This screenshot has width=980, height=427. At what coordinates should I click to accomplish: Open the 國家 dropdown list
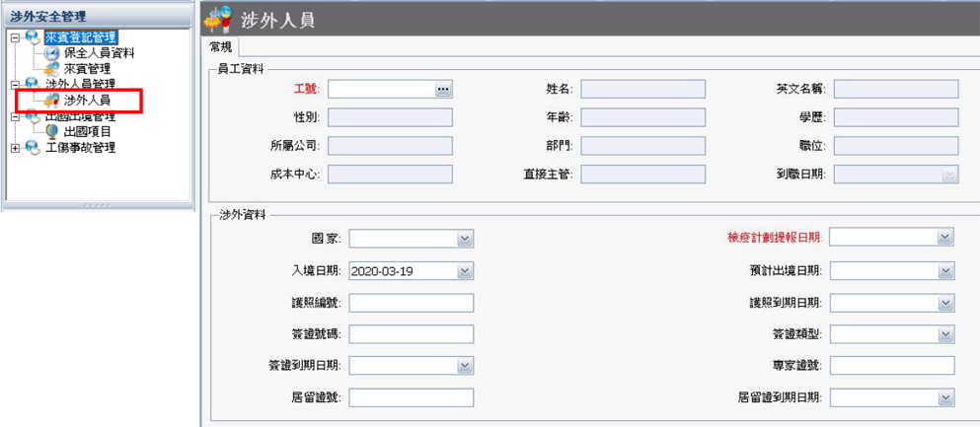(x=465, y=239)
